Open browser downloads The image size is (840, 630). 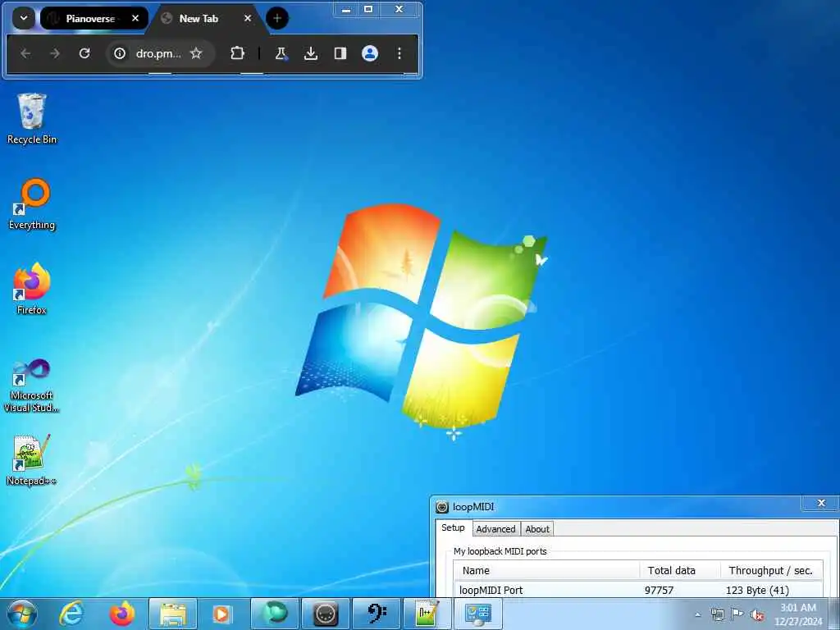pyautogui.click(x=311, y=53)
